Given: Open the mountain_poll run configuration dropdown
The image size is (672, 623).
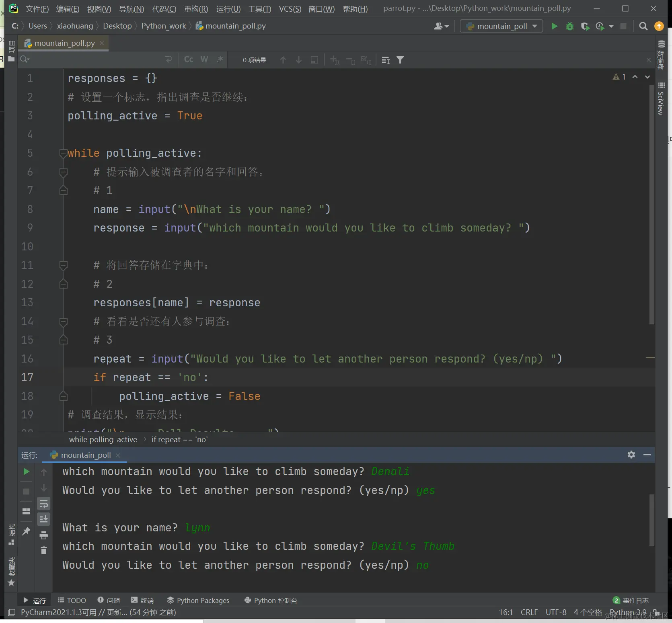Looking at the screenshot, I should [x=501, y=26].
